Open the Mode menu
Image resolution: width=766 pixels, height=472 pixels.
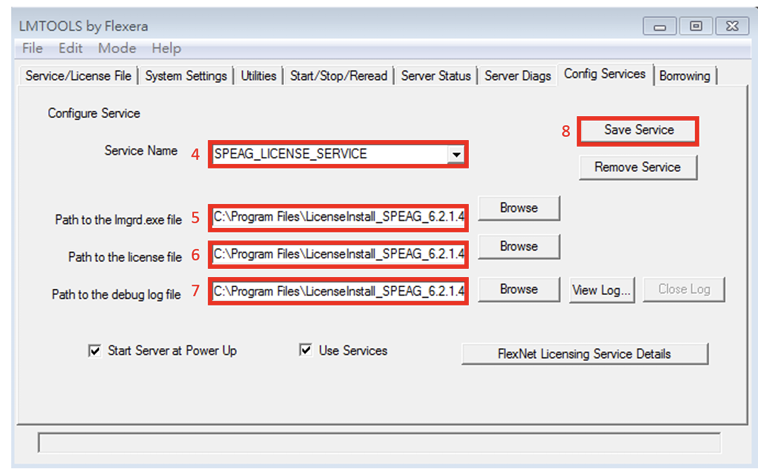point(117,48)
